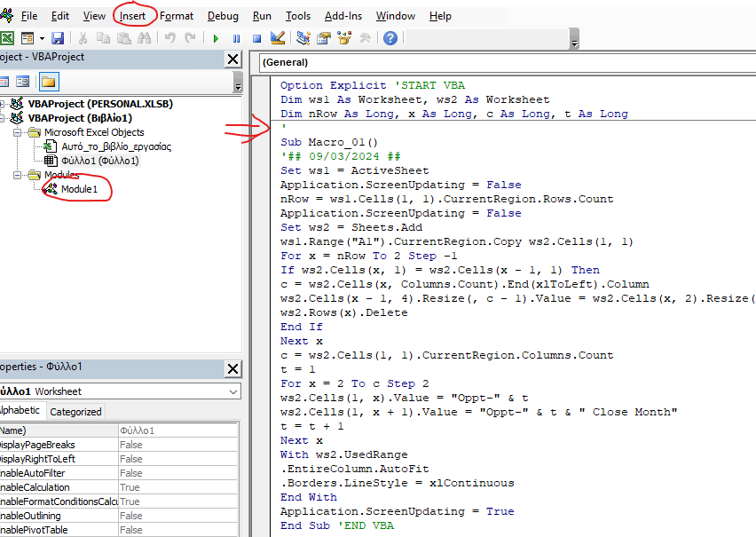The width and height of the screenshot is (756, 537).
Task: Toggle Design Mode icon
Action: [x=278, y=38]
